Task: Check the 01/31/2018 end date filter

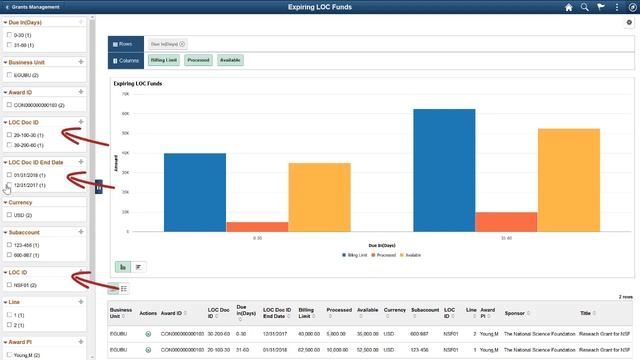Action: pyautogui.click(x=9, y=175)
